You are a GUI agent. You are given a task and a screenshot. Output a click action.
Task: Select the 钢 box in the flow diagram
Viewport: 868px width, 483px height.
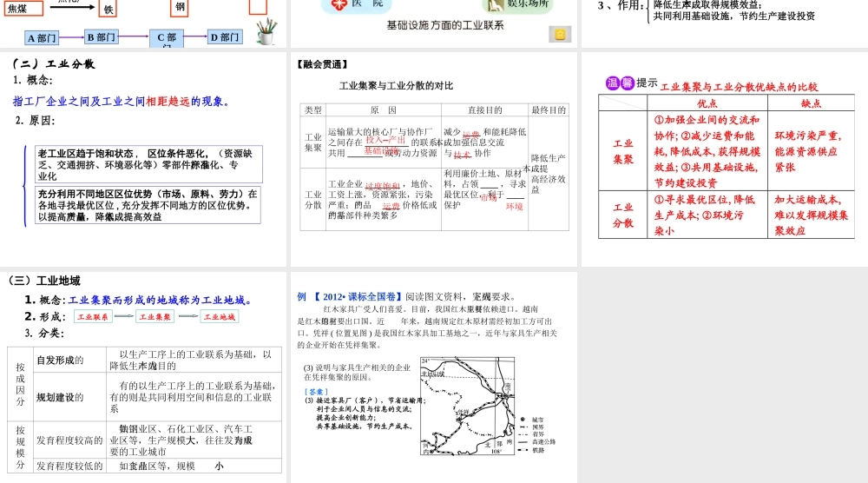pos(180,8)
